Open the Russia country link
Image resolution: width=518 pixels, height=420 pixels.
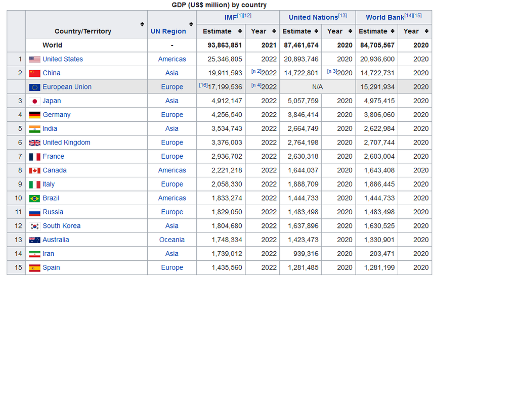coord(53,212)
